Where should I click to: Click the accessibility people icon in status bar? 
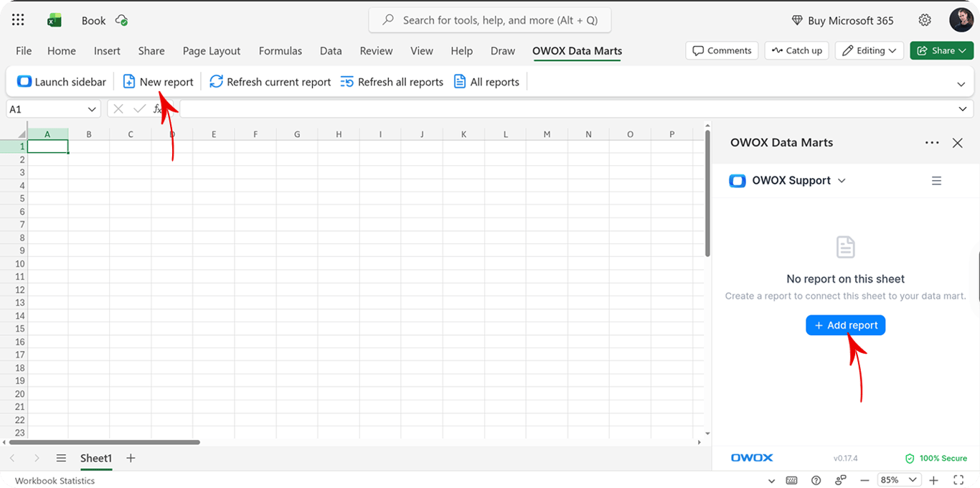click(840, 480)
